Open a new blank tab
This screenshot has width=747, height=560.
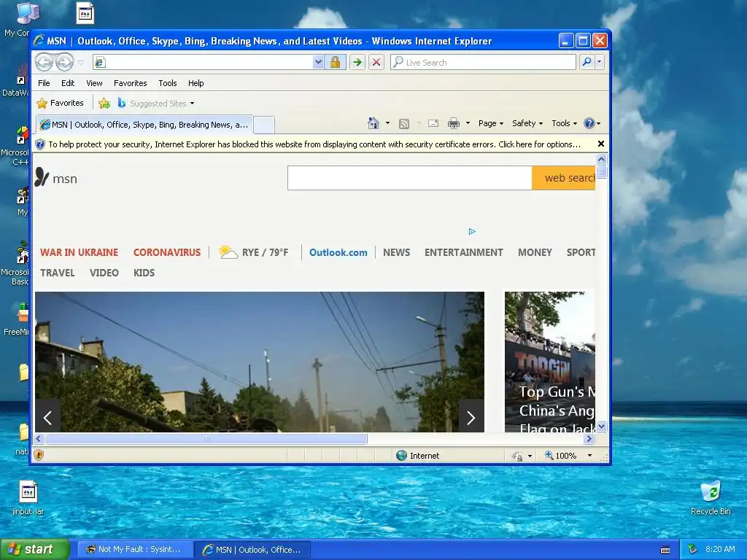(x=263, y=125)
